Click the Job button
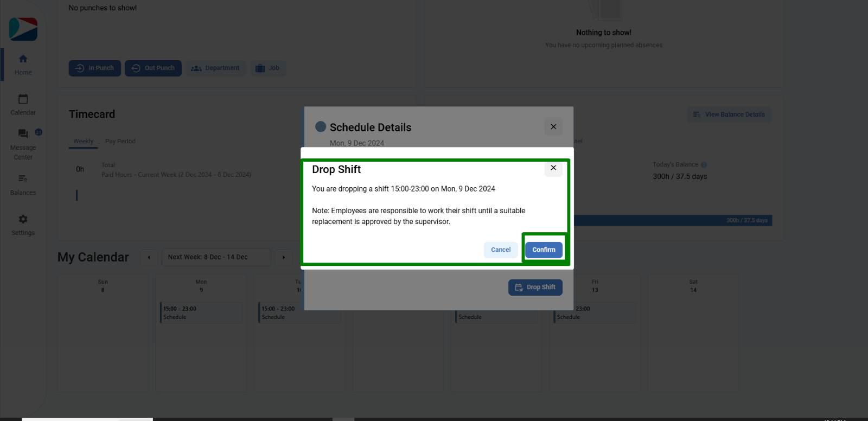 (268, 68)
